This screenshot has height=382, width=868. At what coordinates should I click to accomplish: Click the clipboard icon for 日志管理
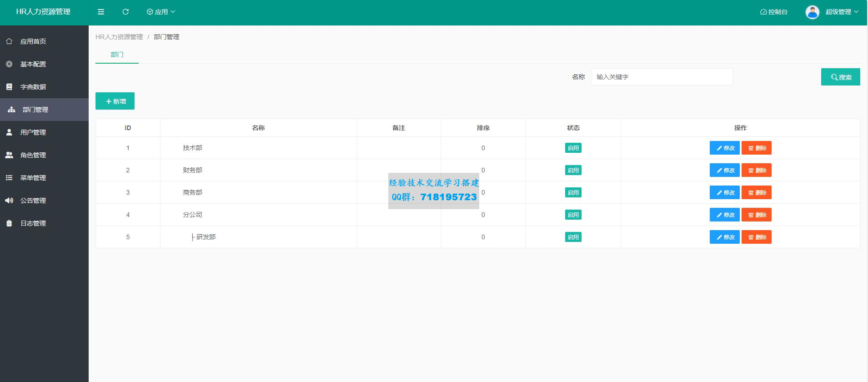pos(9,223)
